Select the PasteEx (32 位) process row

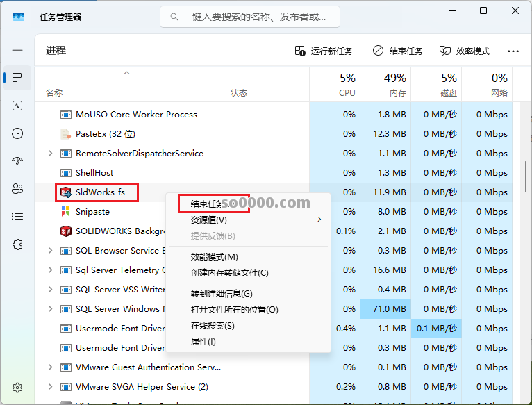274,134
